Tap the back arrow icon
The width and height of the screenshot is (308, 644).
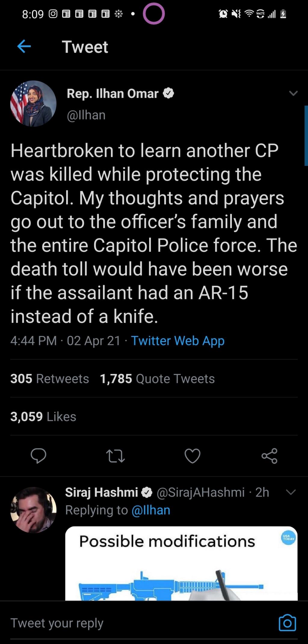[x=24, y=46]
